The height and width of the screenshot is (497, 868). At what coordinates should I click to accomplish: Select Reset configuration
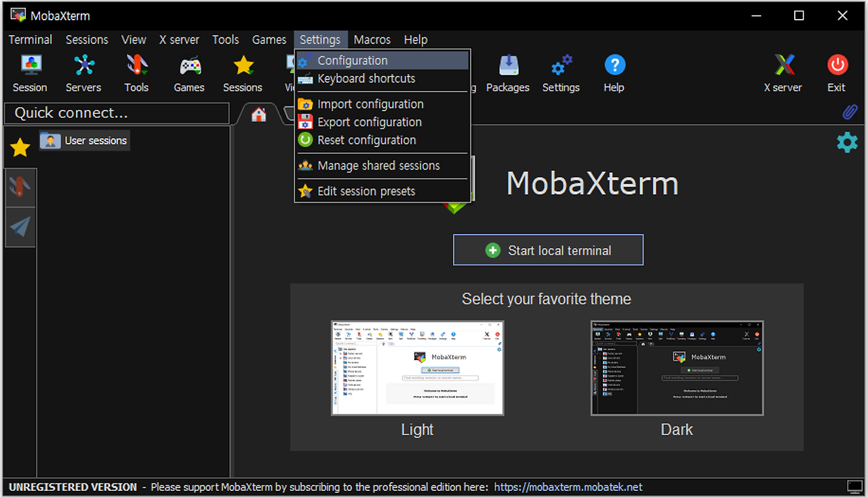382,140
